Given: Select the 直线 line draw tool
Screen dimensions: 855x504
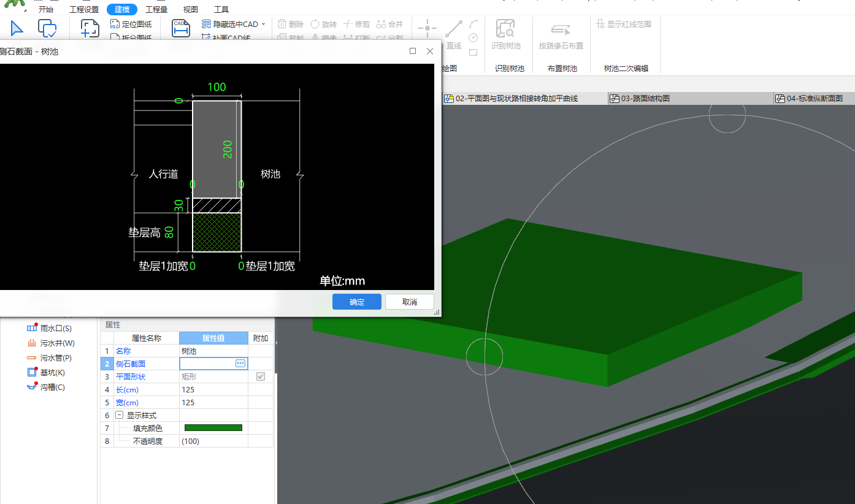Looking at the screenshot, I should 454,34.
